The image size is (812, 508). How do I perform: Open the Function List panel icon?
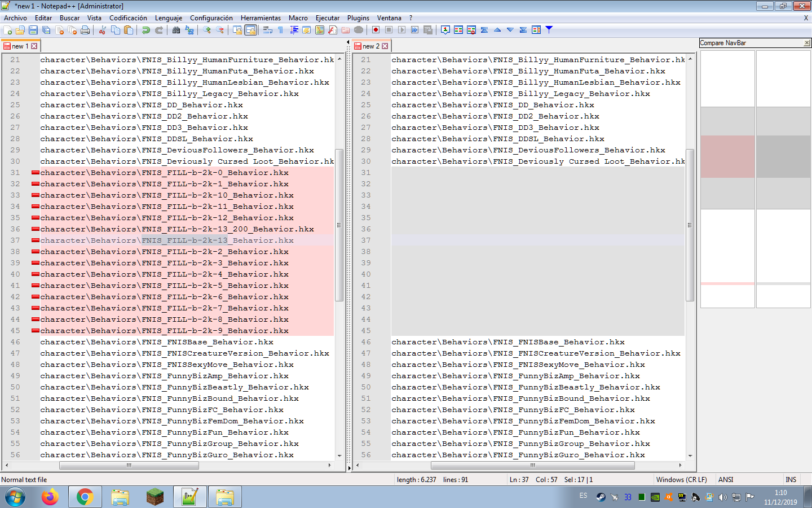333,30
